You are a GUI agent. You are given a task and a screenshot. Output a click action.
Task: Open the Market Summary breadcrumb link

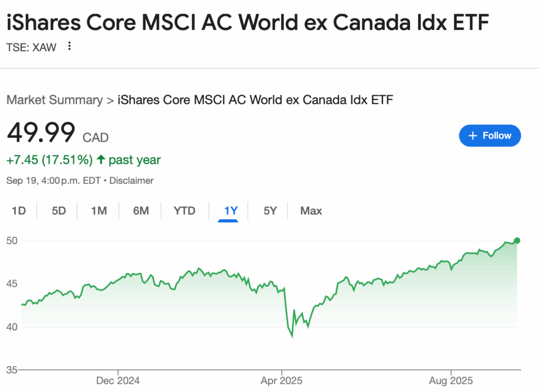click(x=54, y=100)
